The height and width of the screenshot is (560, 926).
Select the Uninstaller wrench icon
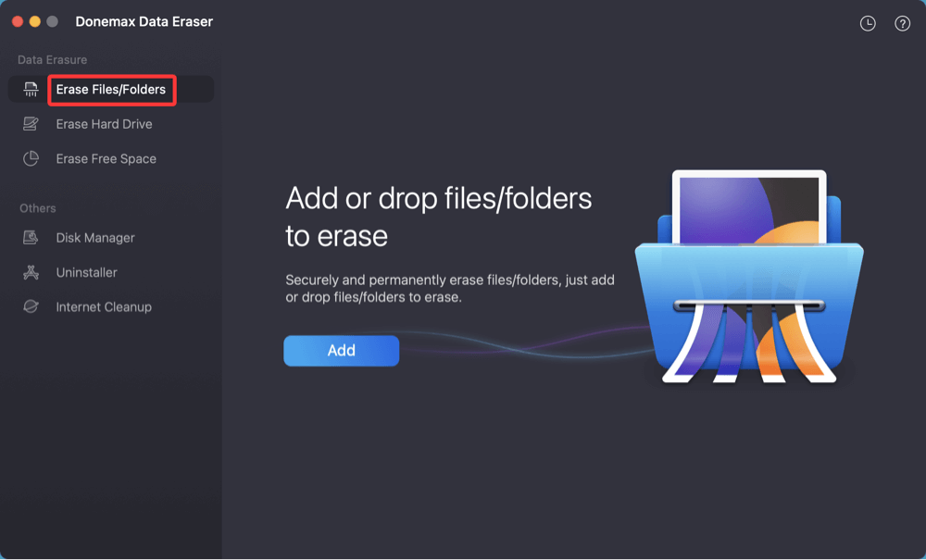click(30, 272)
